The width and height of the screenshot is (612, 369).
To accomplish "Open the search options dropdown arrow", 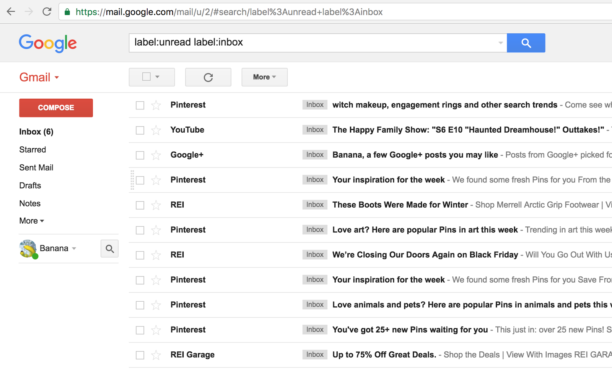I will pyautogui.click(x=500, y=43).
